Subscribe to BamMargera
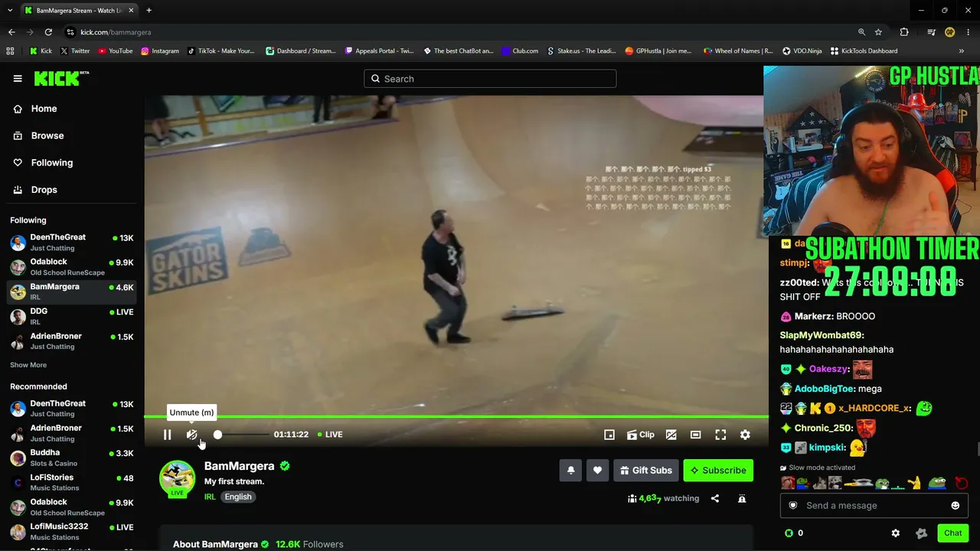The image size is (980, 551). click(718, 471)
